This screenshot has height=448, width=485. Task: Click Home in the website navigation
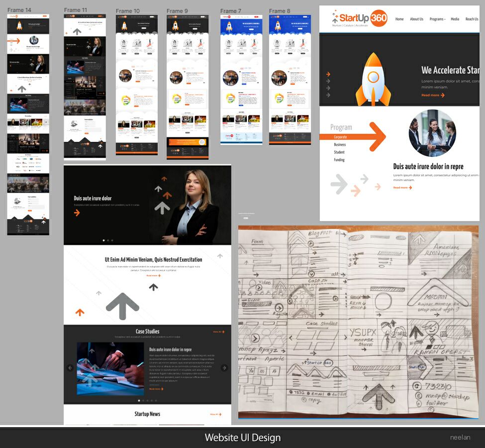399,19
